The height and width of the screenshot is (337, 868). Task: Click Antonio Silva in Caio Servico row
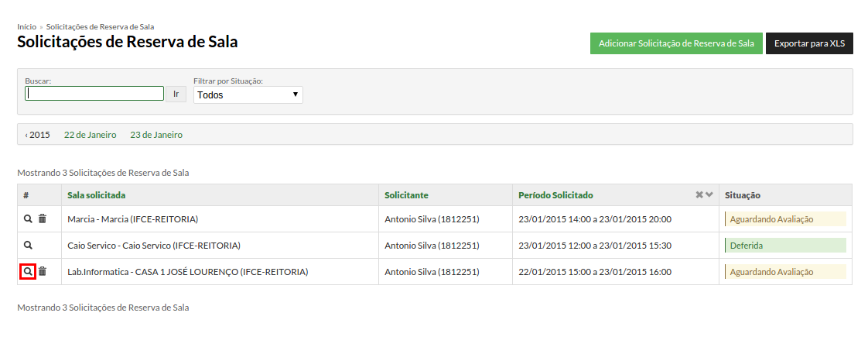click(x=432, y=245)
